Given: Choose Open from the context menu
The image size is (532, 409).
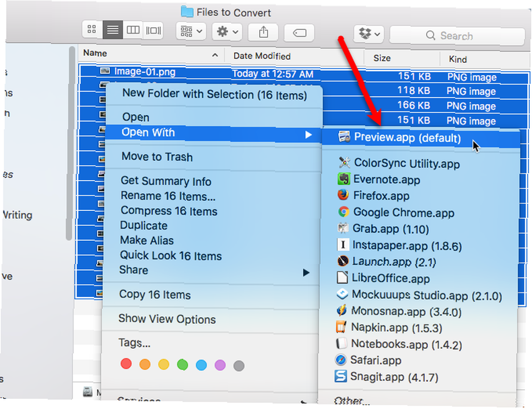Looking at the screenshot, I should (x=136, y=117).
